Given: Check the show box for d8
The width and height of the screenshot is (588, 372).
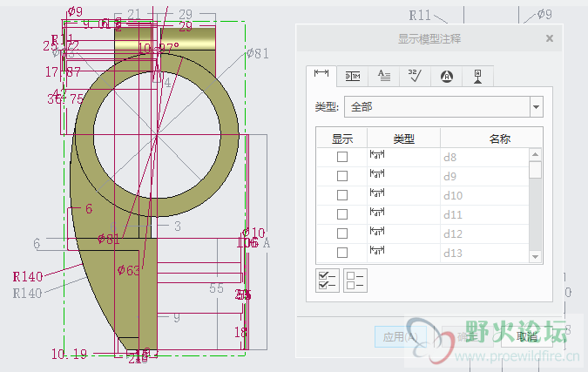Looking at the screenshot, I should click(342, 157).
